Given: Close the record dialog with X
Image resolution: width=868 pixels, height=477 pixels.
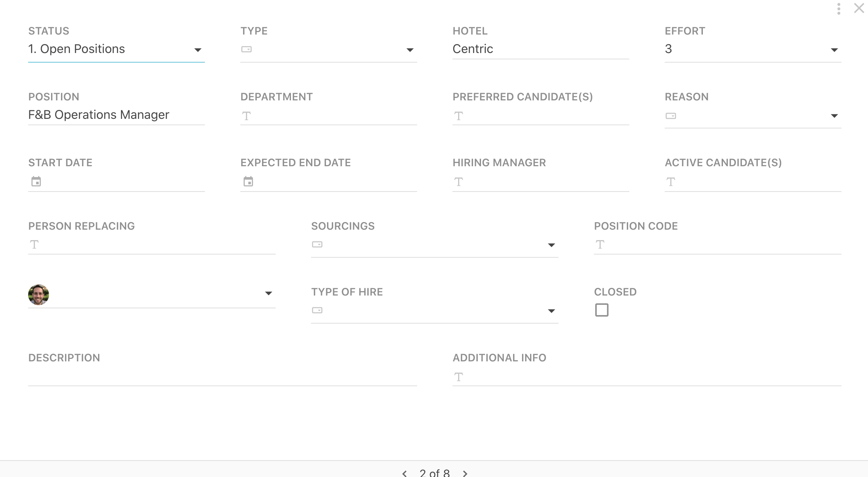Looking at the screenshot, I should 859,8.
